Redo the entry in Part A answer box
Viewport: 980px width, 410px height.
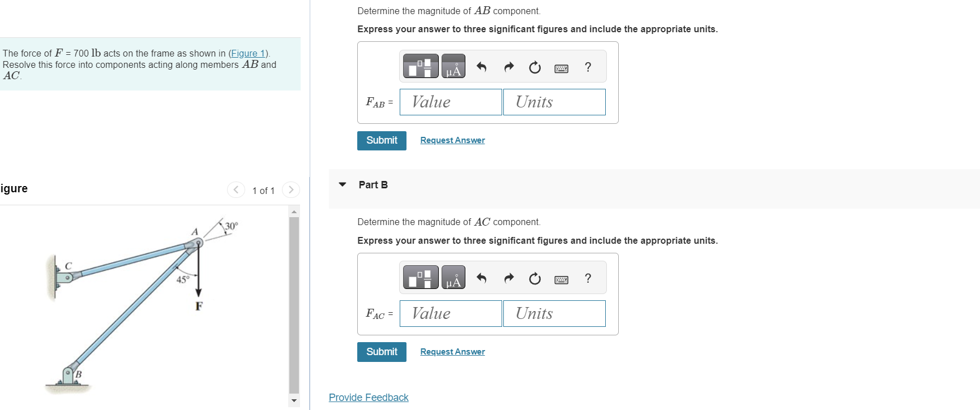click(x=508, y=66)
